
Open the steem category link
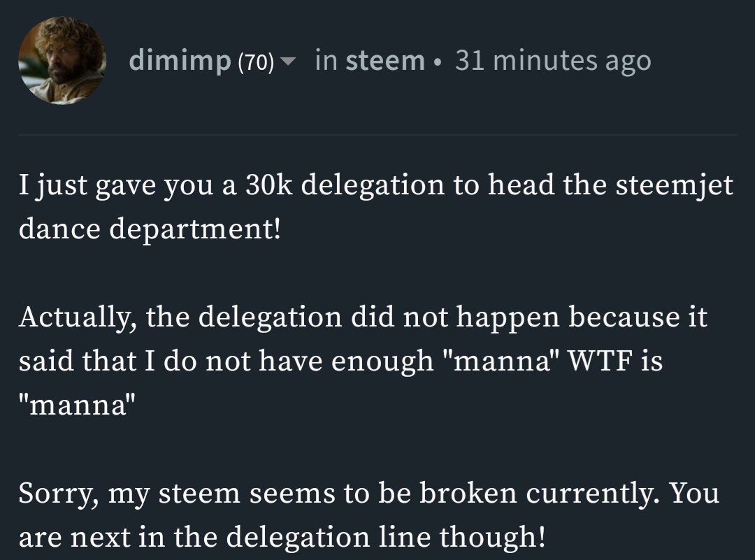click(385, 61)
